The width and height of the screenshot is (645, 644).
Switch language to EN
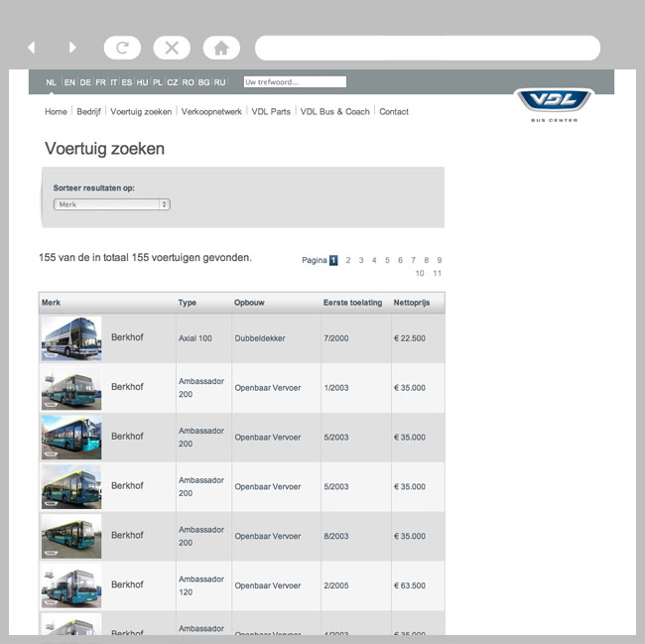69,82
